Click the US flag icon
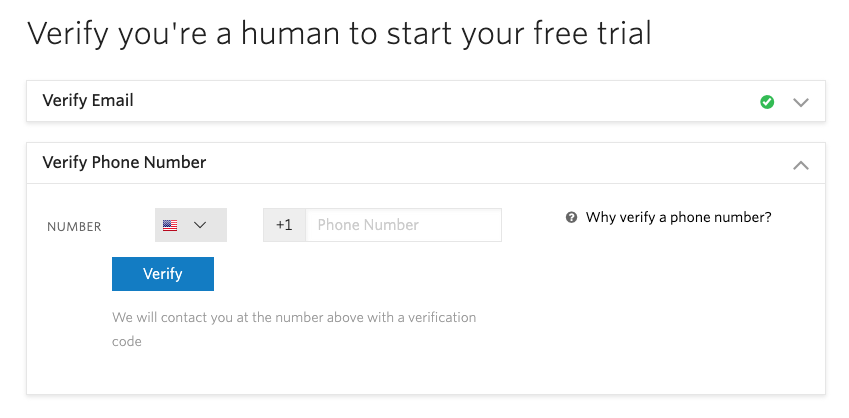This screenshot has height=418, width=849. [x=170, y=226]
